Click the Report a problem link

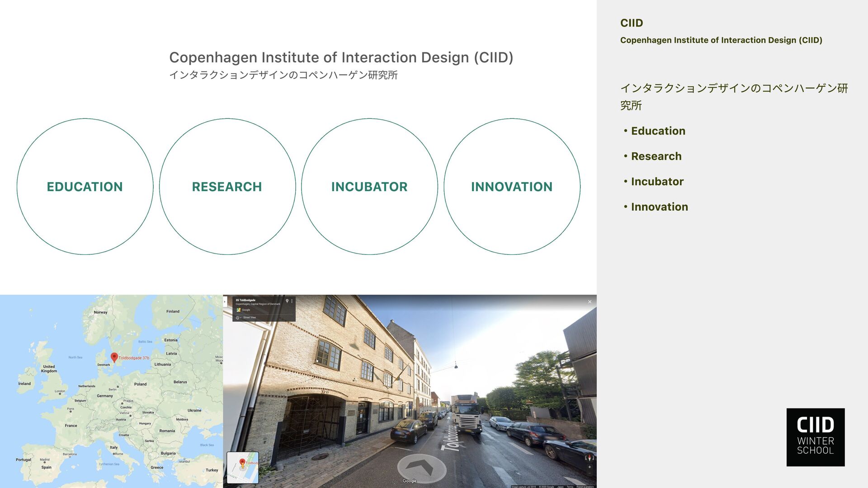click(x=585, y=487)
